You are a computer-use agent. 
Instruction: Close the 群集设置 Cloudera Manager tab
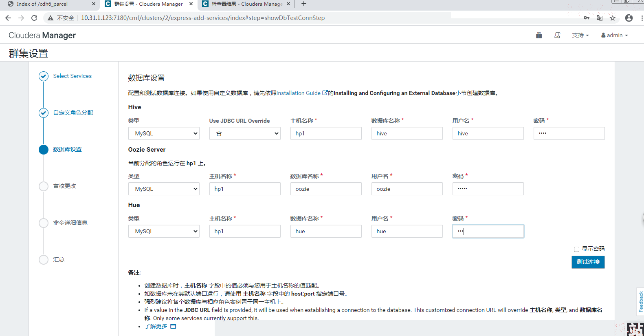click(x=191, y=4)
